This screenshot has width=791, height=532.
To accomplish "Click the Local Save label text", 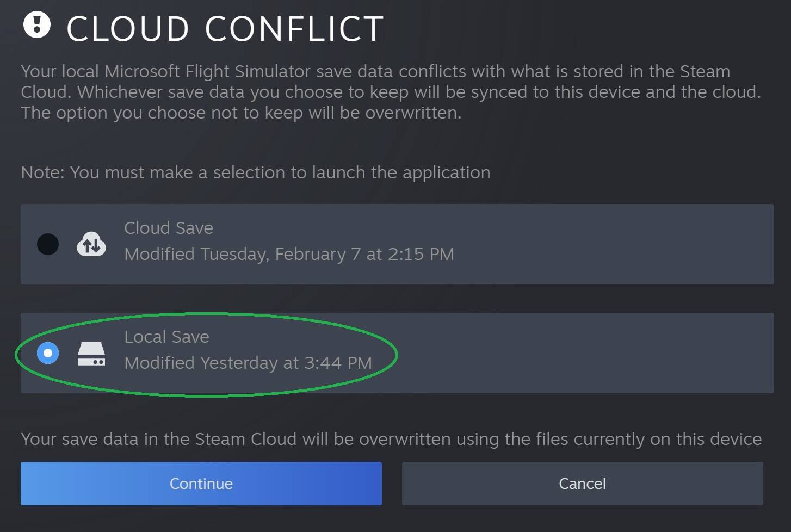I will [x=166, y=337].
